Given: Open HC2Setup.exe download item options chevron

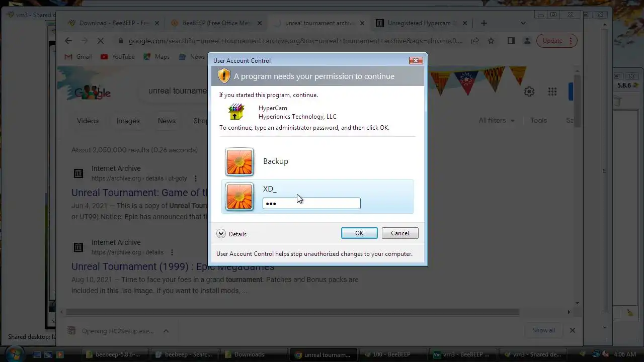Looking at the screenshot, I should point(166,331).
